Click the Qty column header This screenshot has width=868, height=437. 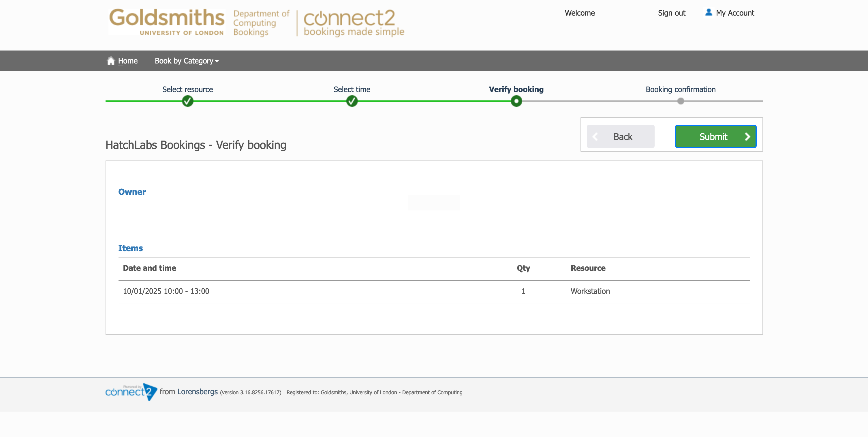[523, 268]
